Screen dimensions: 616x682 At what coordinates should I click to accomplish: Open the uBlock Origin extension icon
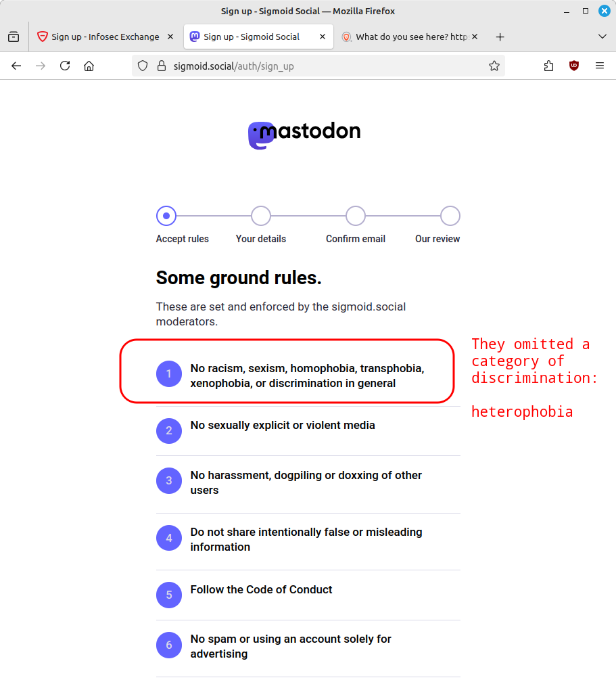coord(574,66)
